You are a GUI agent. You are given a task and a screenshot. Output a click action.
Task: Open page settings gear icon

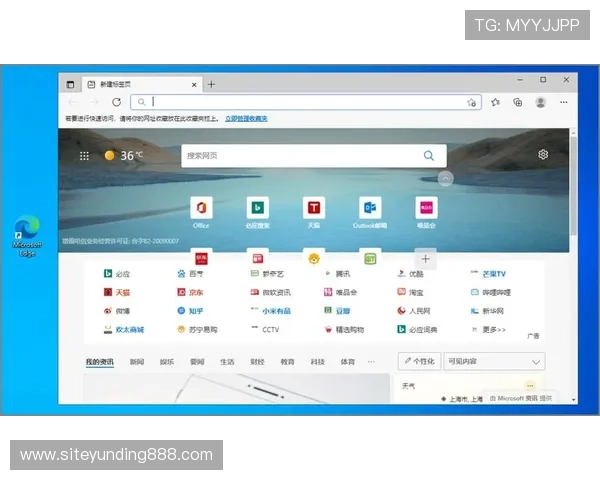point(543,155)
